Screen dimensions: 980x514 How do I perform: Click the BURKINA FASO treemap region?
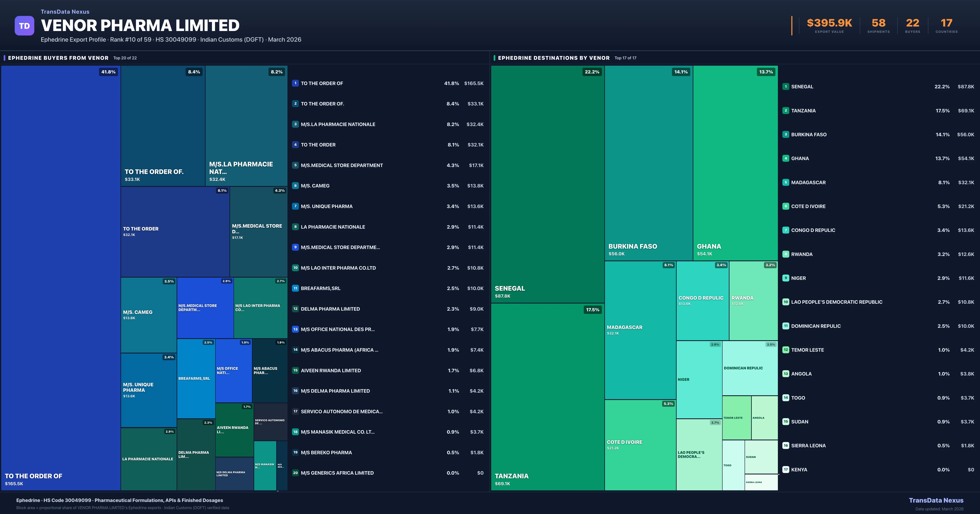(x=649, y=163)
